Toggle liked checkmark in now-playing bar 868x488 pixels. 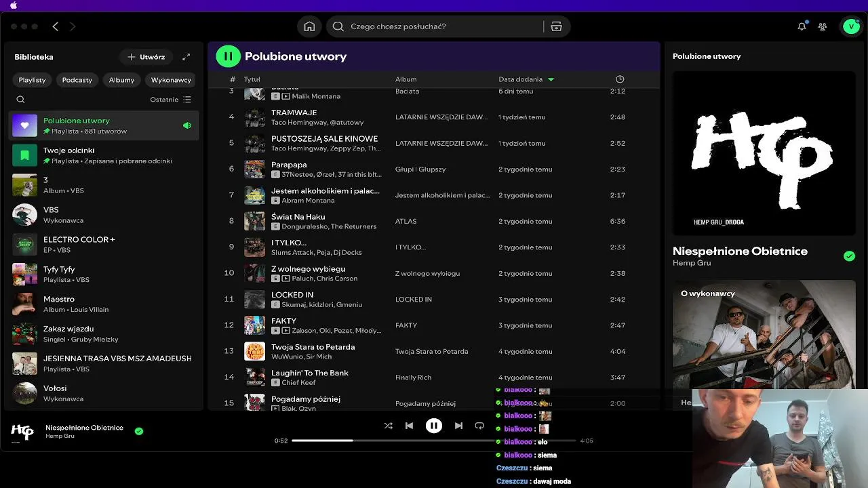tap(139, 431)
